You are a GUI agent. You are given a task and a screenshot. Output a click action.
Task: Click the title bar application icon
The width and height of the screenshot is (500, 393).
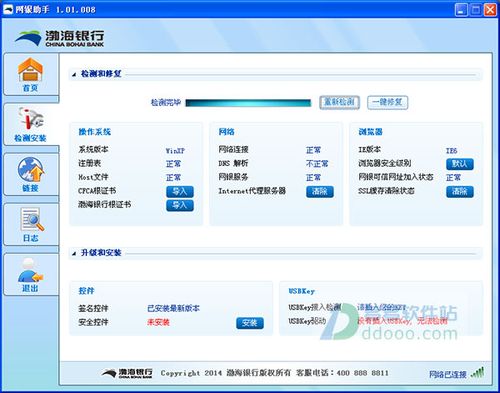(8, 9)
